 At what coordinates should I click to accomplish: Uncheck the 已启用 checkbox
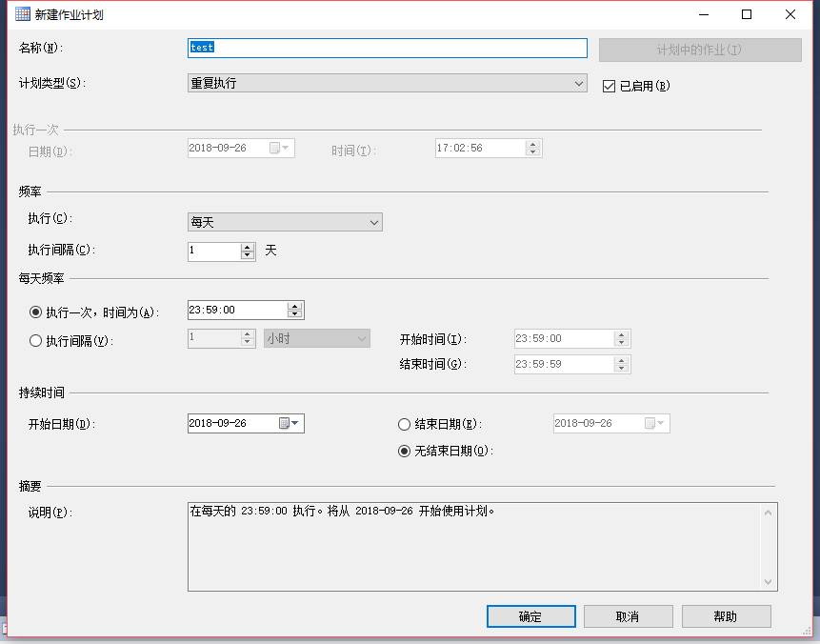click(609, 87)
